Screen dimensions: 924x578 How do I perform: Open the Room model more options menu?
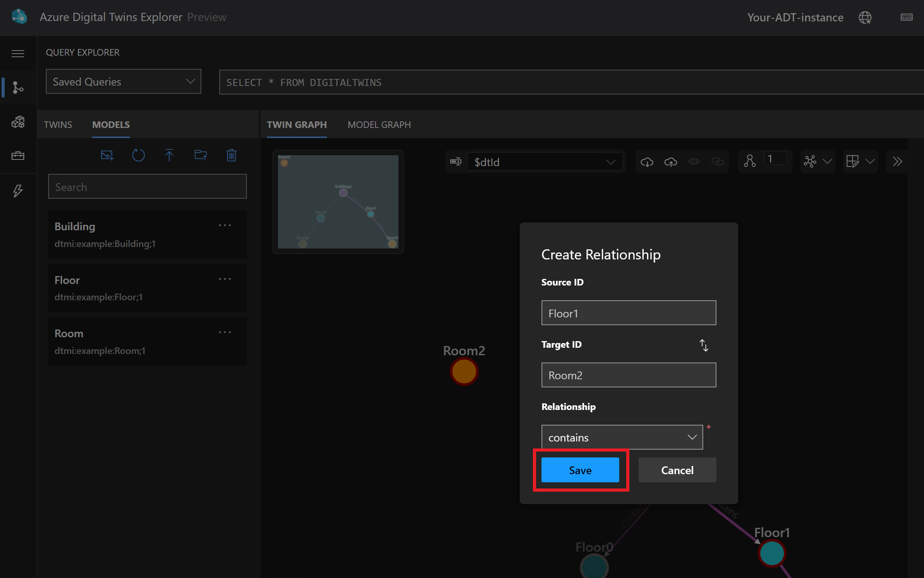[x=225, y=333]
